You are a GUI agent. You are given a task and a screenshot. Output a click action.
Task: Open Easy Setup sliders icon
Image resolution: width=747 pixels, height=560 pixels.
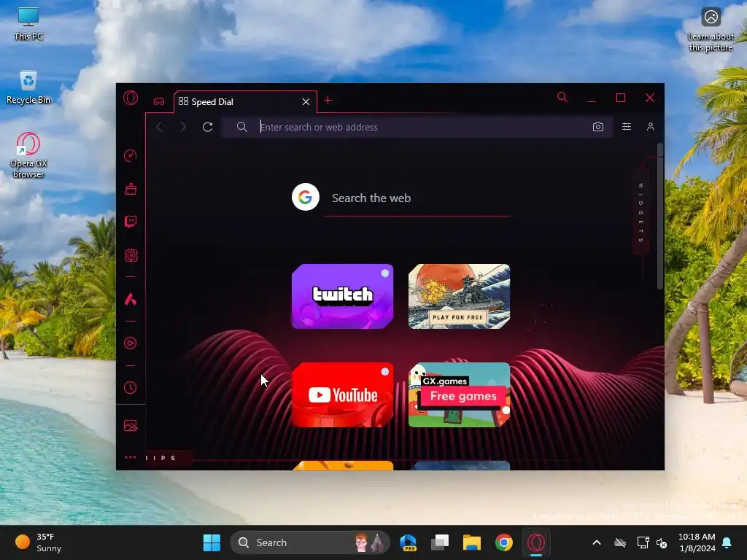click(x=627, y=127)
